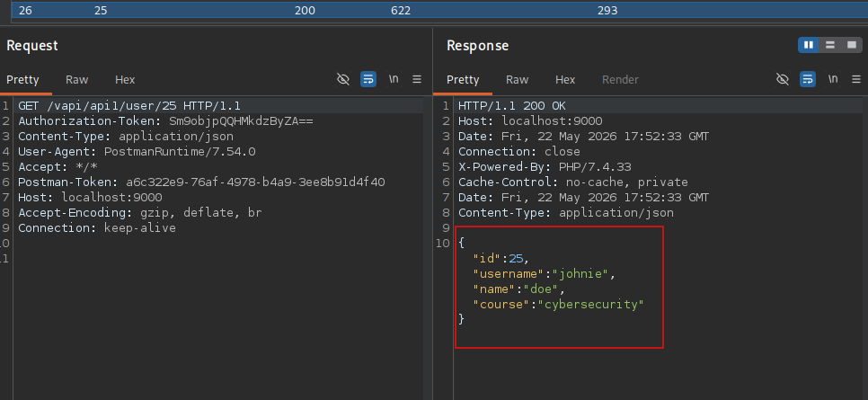Click the Authorization-Token header value
The height and width of the screenshot is (400, 868).
click(242, 120)
